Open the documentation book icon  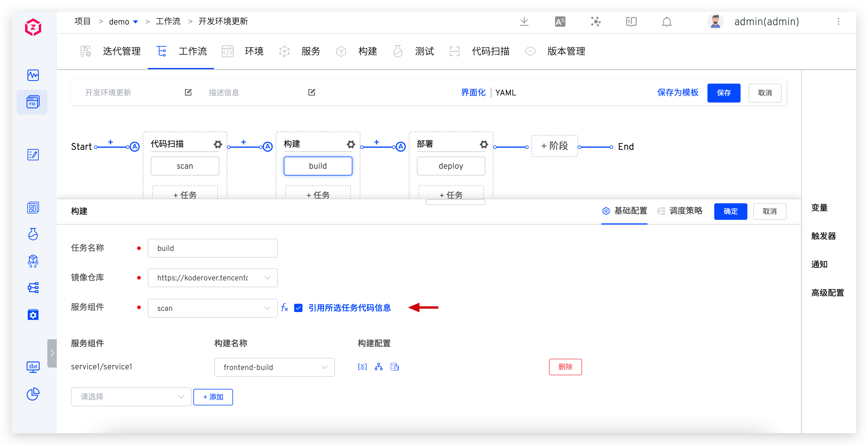(631, 22)
